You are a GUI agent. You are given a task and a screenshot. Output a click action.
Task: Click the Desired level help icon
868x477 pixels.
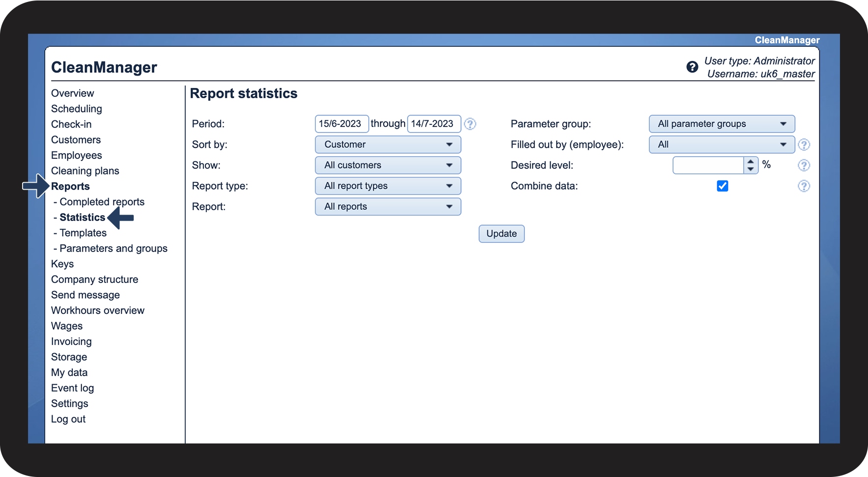pos(804,166)
